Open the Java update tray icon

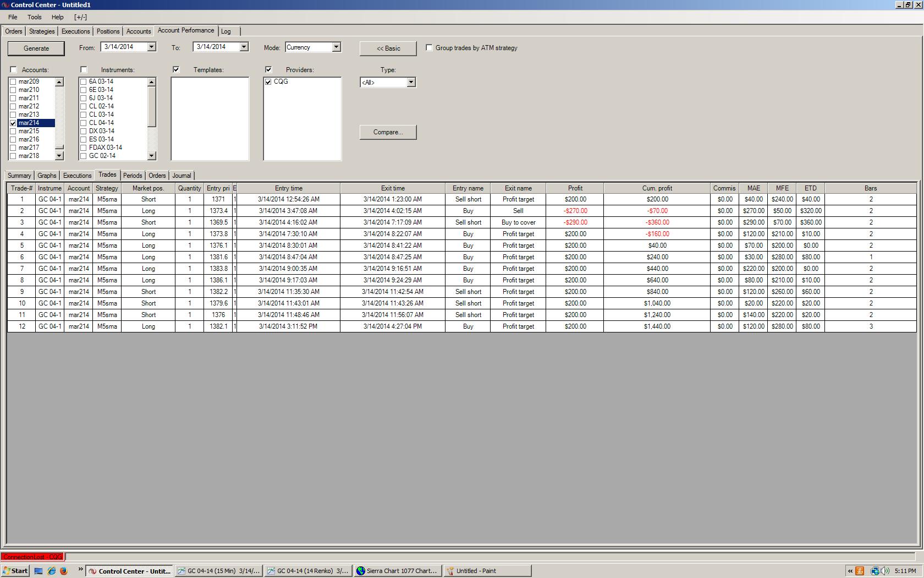coord(860,571)
